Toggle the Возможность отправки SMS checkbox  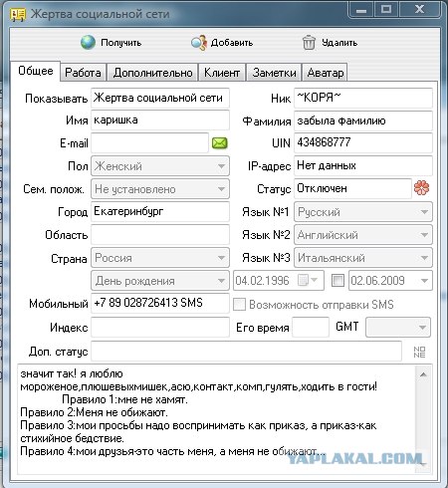point(239,305)
